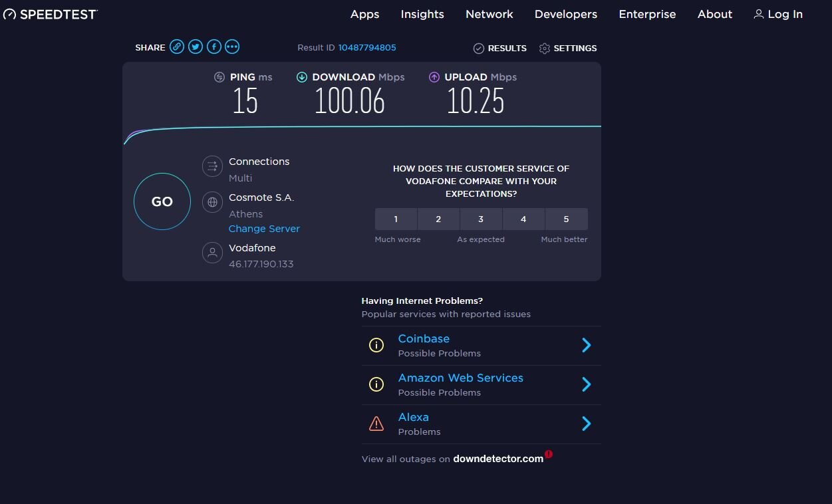This screenshot has width=832, height=504.
Task: Expand the Amazon Web Services chevron
Action: coord(587,384)
